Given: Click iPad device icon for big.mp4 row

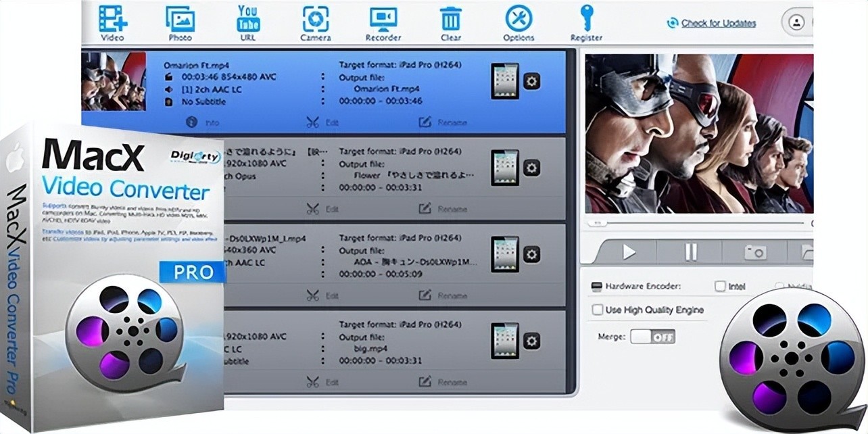Looking at the screenshot, I should tap(505, 341).
